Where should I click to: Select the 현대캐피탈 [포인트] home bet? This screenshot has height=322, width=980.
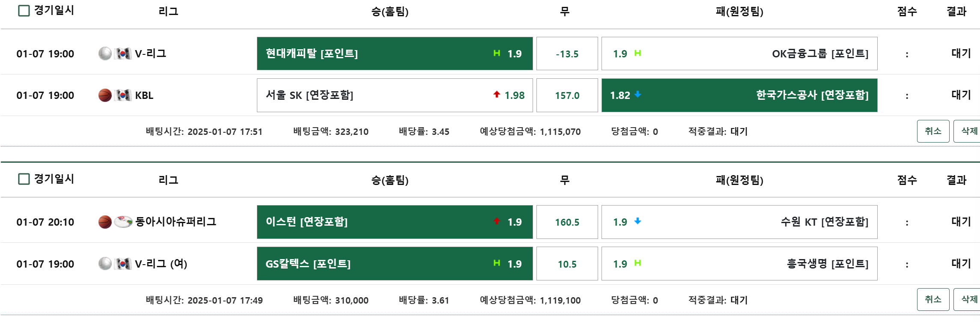(394, 54)
